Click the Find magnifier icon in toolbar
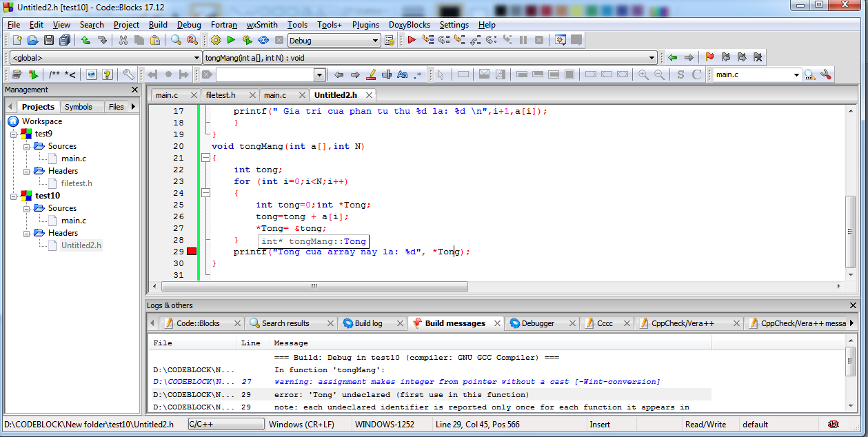Screen dimensions: 868x437 176,41
